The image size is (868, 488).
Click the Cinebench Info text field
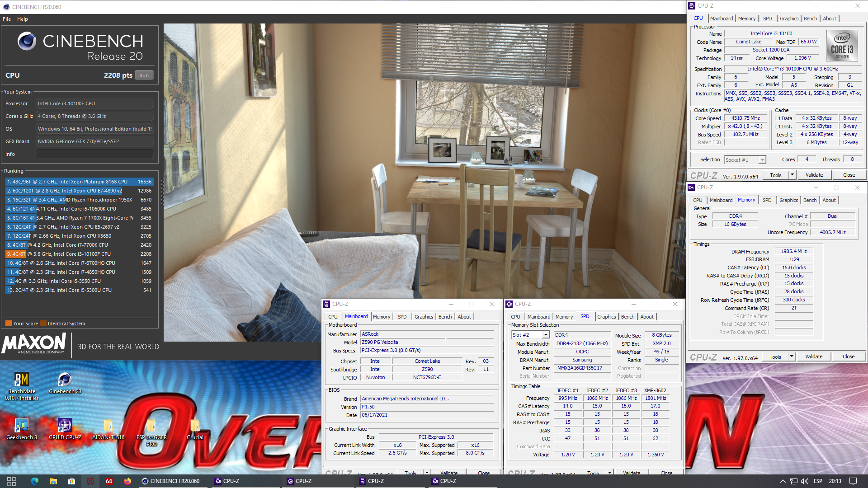(x=94, y=154)
